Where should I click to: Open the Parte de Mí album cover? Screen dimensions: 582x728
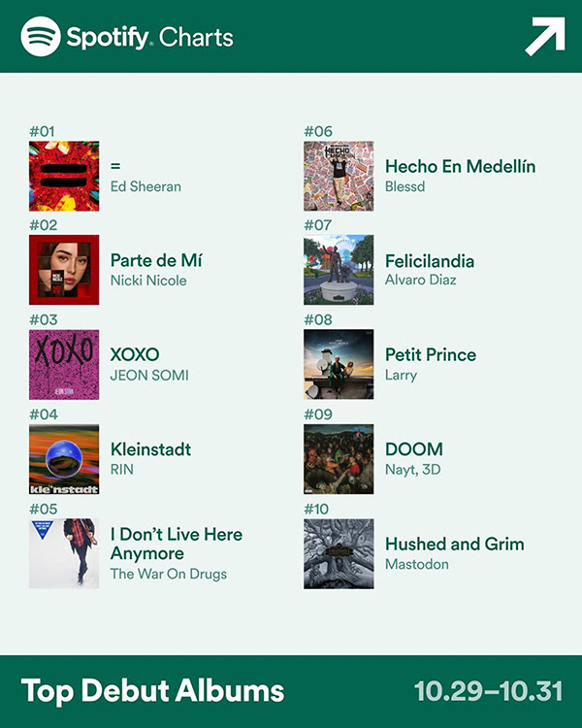coord(64,270)
